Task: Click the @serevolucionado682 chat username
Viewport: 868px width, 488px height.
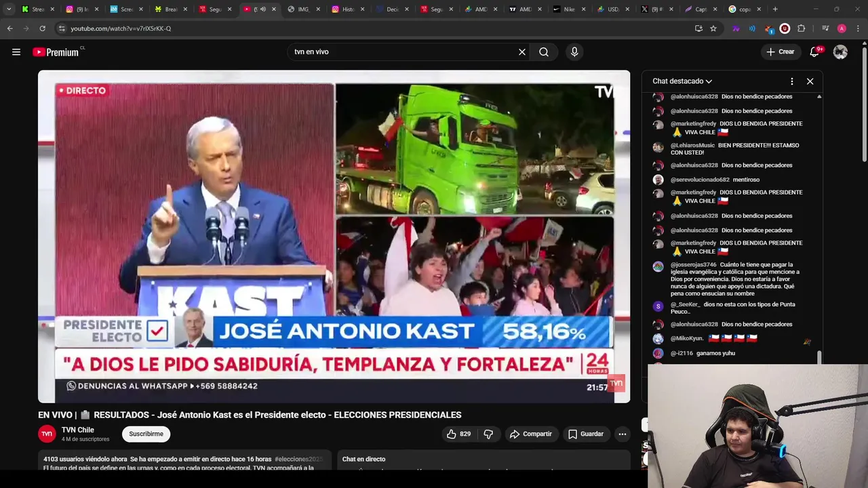Action: click(700, 180)
